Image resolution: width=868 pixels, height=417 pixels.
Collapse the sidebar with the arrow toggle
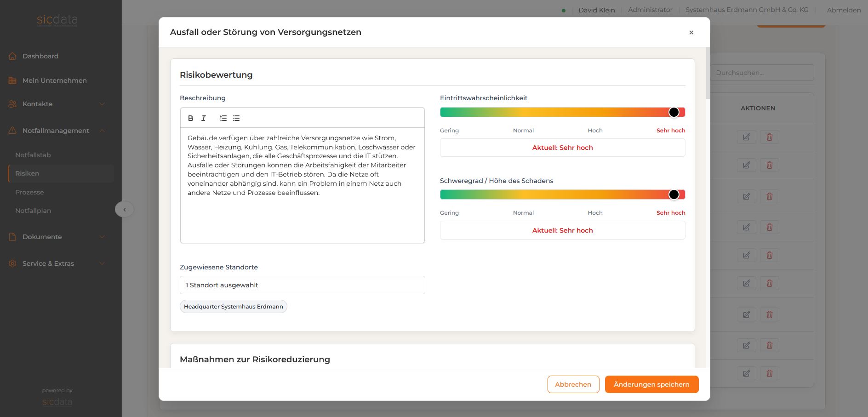124,209
